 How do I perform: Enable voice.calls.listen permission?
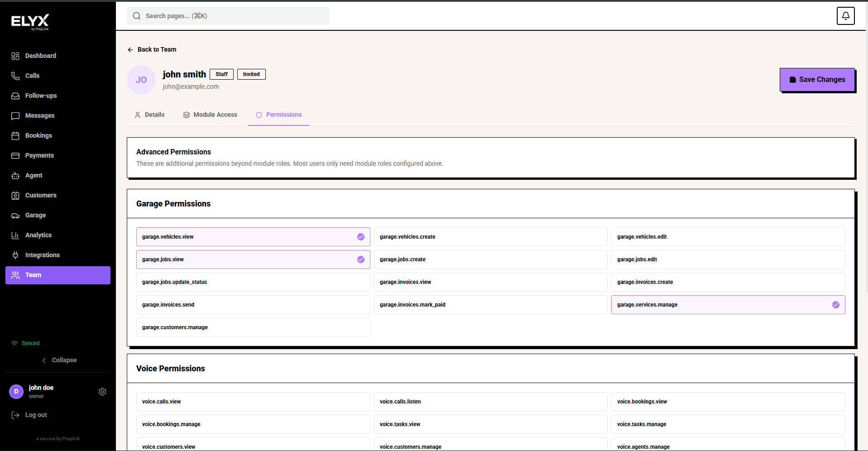[490, 402]
